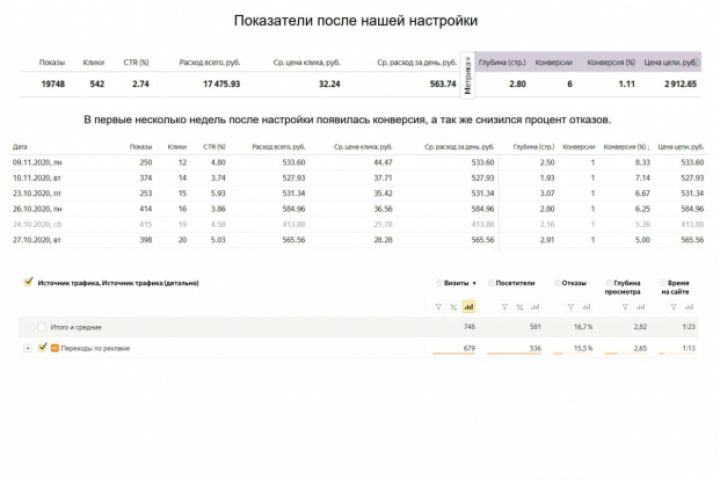Click Показы column header in daily table
Screen dimensions: 720x480
pyautogui.click(x=141, y=147)
